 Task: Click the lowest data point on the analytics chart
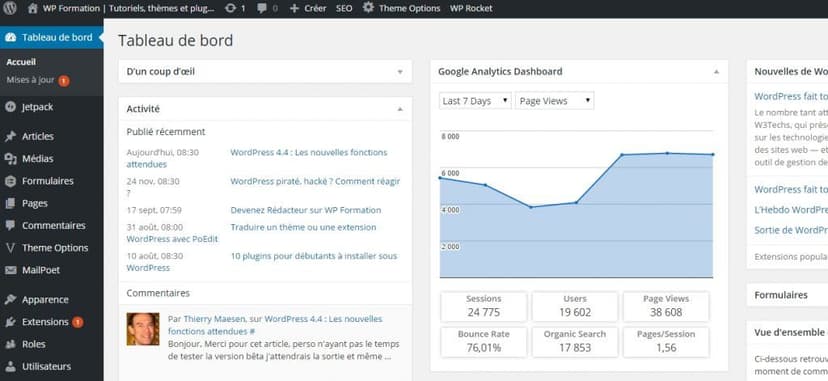531,207
